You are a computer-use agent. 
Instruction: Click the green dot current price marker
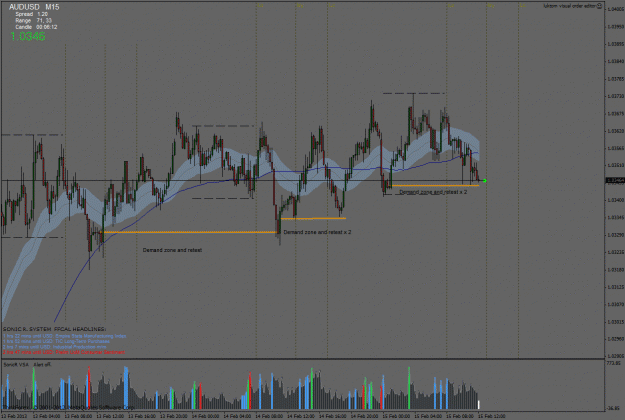coord(485,181)
